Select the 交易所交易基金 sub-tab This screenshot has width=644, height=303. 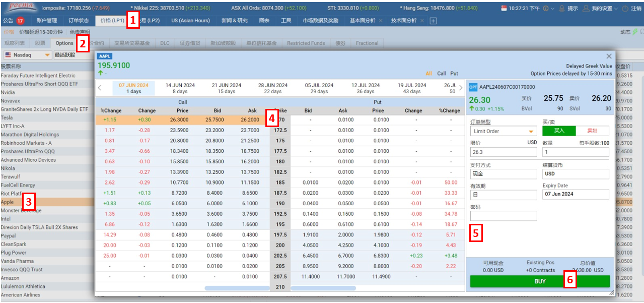pos(132,43)
